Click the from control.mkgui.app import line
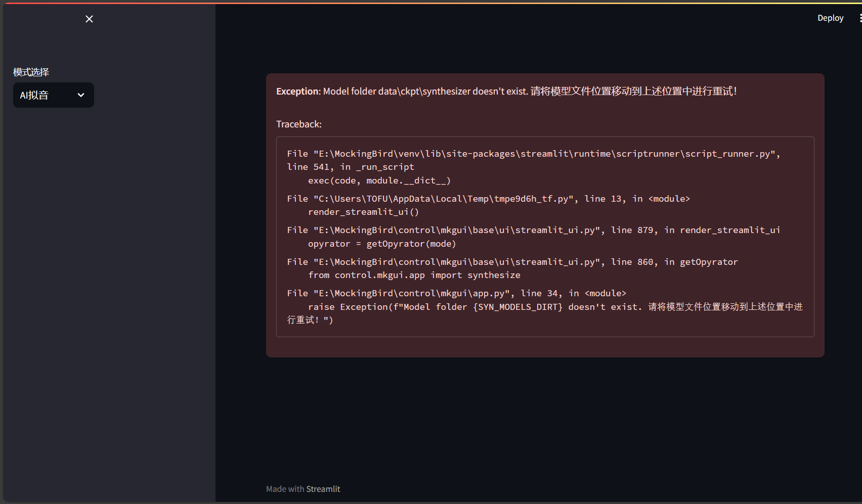The width and height of the screenshot is (862, 504). pyautogui.click(x=414, y=275)
